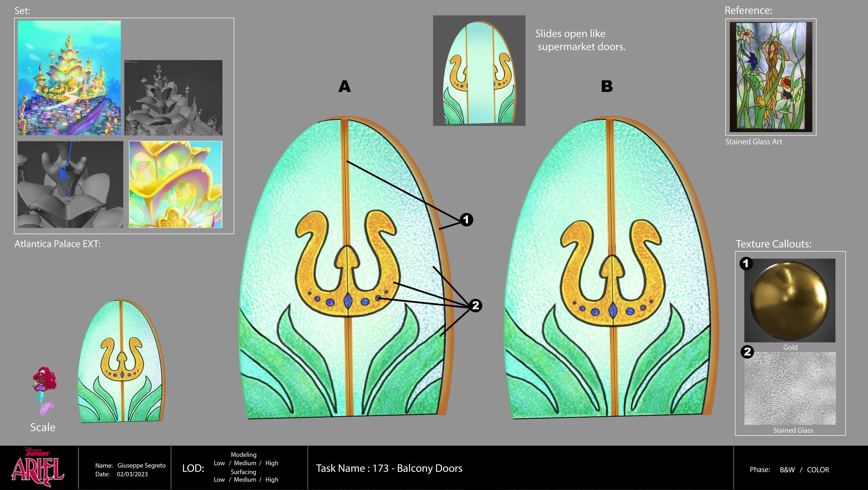
Task: Select the Ariel mermaid scale figure
Action: tap(45, 391)
